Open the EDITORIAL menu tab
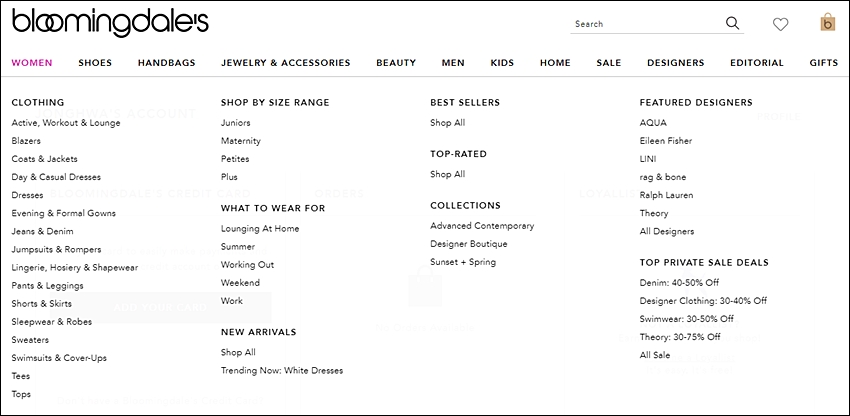The width and height of the screenshot is (850, 416). click(757, 63)
